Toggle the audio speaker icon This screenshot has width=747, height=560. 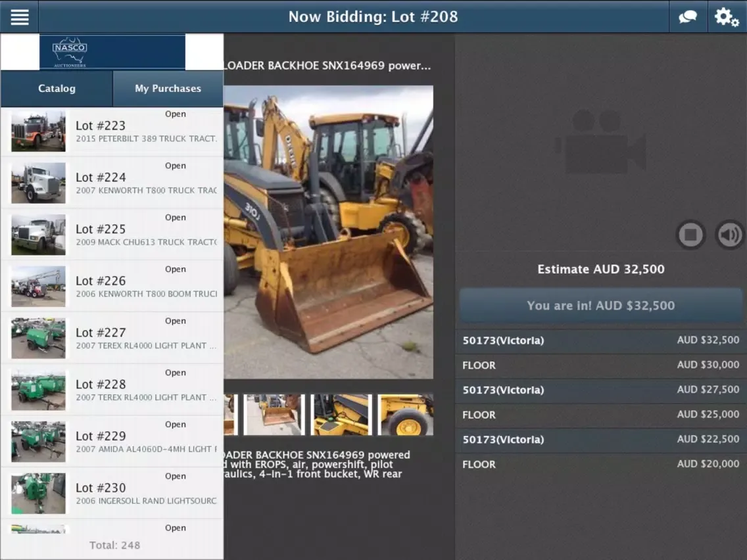click(729, 234)
